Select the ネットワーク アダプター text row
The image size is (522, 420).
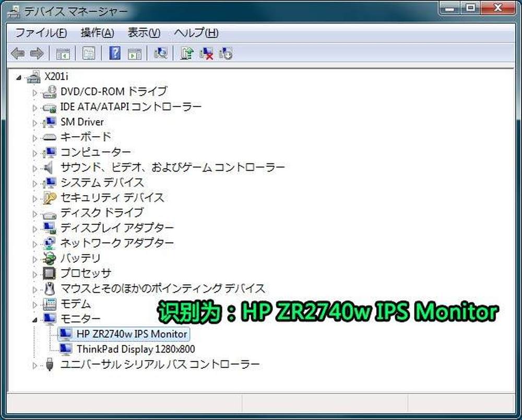point(117,243)
